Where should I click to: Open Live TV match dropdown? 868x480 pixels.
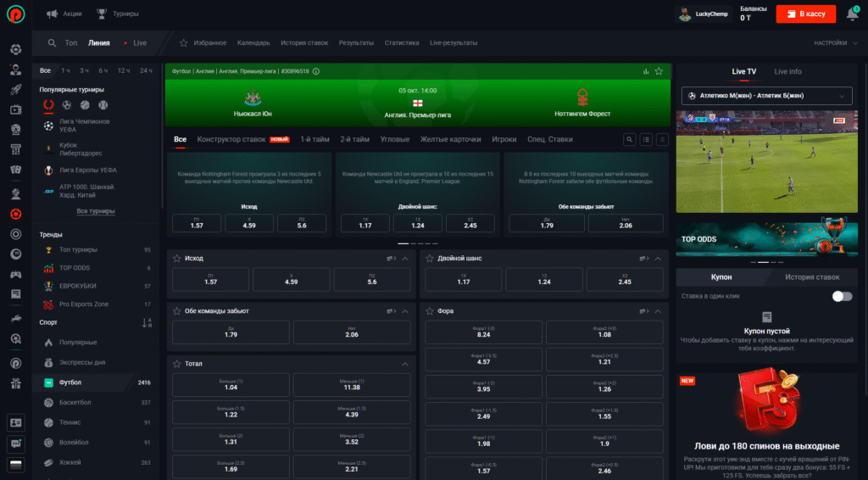pos(766,96)
